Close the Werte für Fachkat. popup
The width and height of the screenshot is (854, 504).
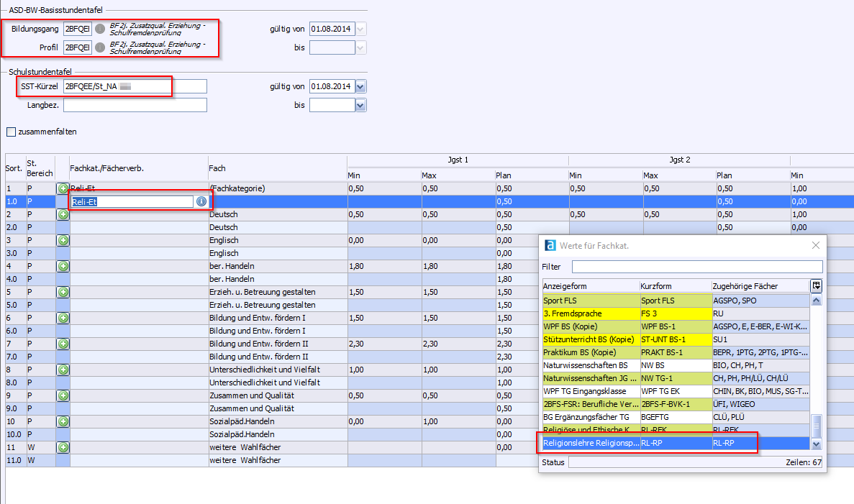pyautogui.click(x=815, y=245)
